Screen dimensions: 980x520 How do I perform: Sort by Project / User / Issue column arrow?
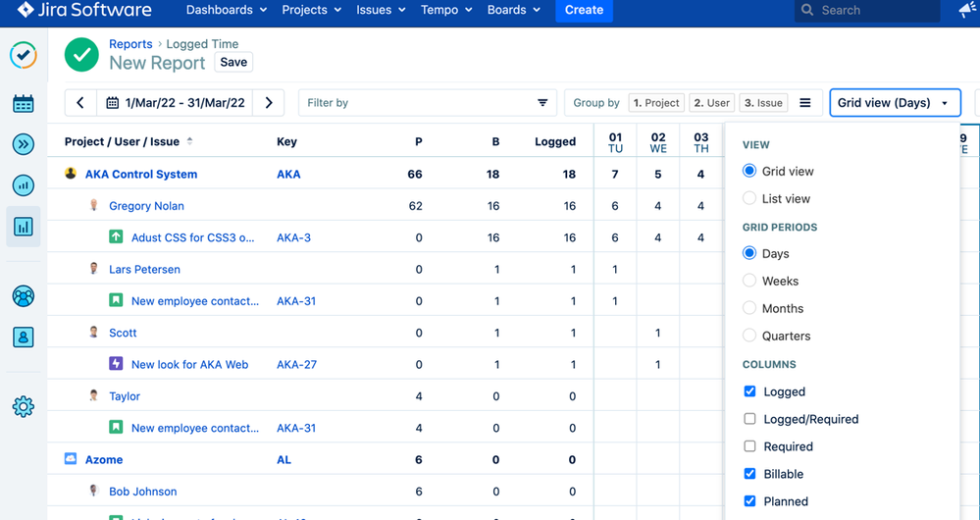189,141
